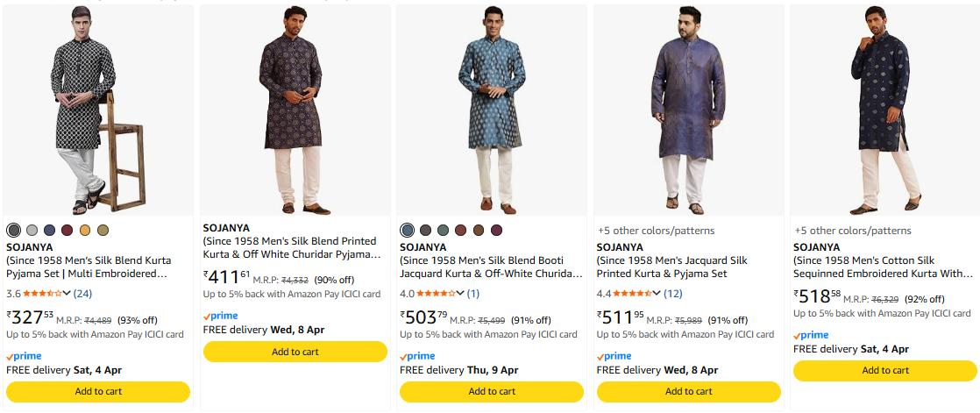Viewport: 980px width, 413px height.
Task: Pick the plum swatch on the Booti Jacquard kurta
Action: click(497, 230)
